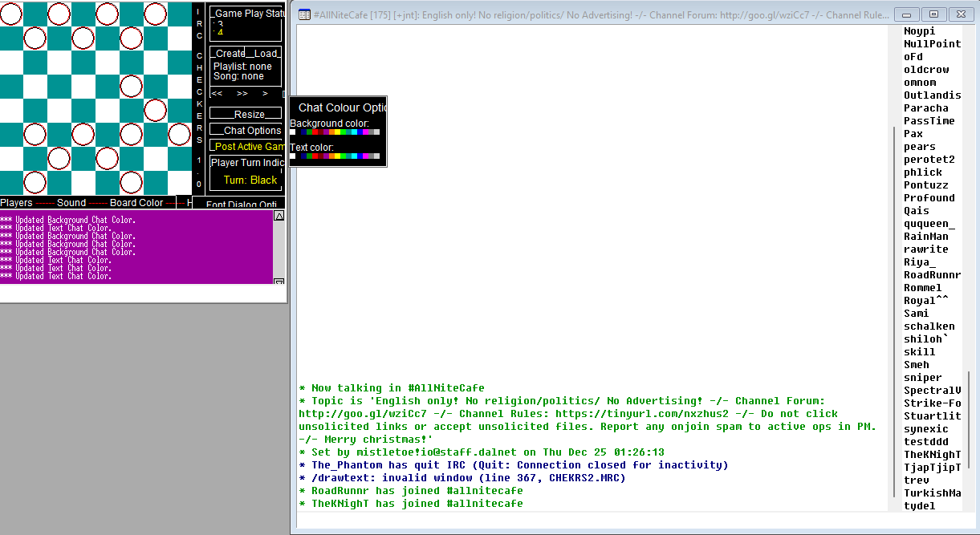Select user Qais in nick list

pyautogui.click(x=917, y=211)
